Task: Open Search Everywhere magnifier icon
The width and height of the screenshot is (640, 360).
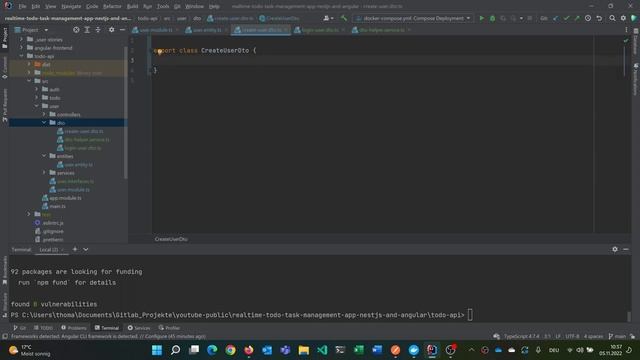Action: (x=612, y=18)
